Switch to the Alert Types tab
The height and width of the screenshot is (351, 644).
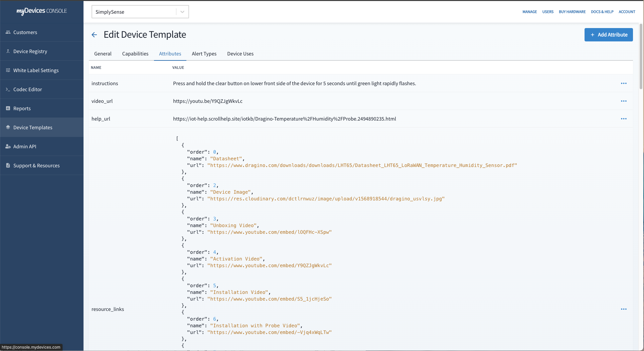click(204, 54)
